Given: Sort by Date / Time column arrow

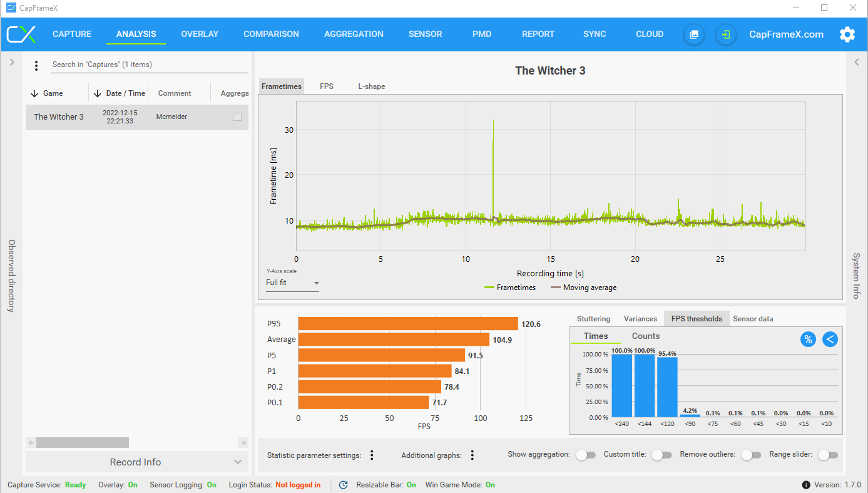Looking at the screenshot, I should coord(97,93).
